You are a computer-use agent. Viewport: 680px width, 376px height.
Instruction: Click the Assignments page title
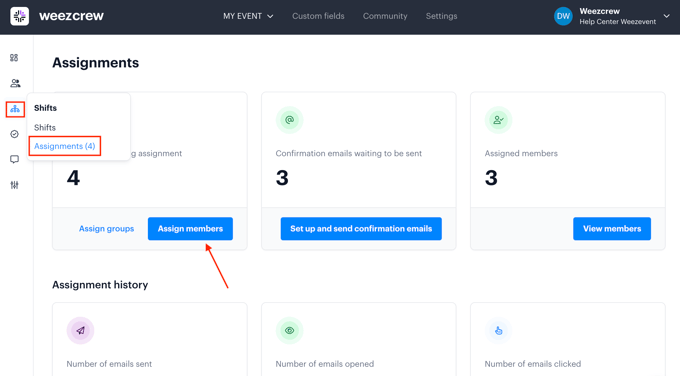pos(95,63)
